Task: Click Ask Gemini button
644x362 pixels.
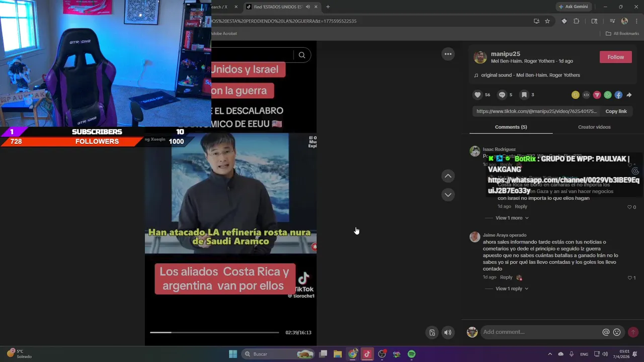Action: click(x=573, y=7)
